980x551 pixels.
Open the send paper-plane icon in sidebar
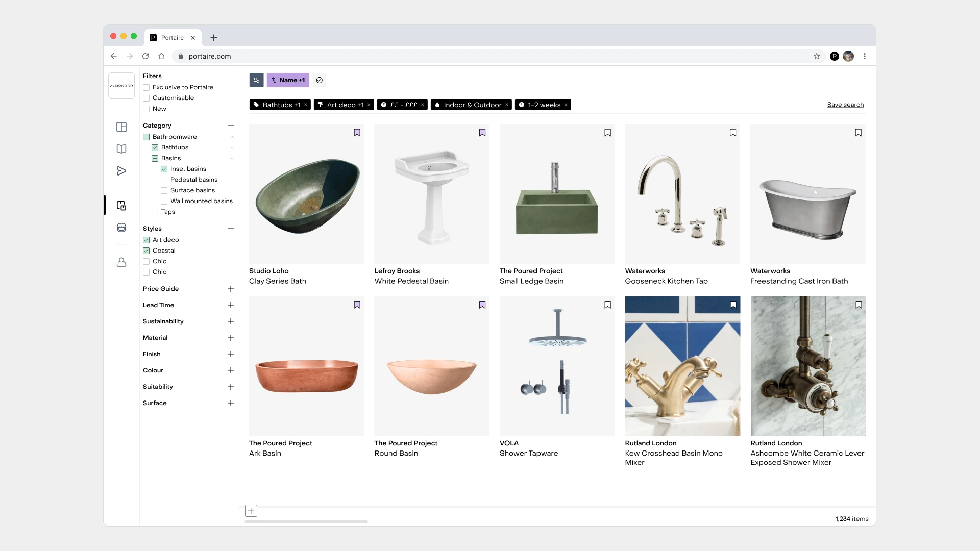tap(121, 171)
